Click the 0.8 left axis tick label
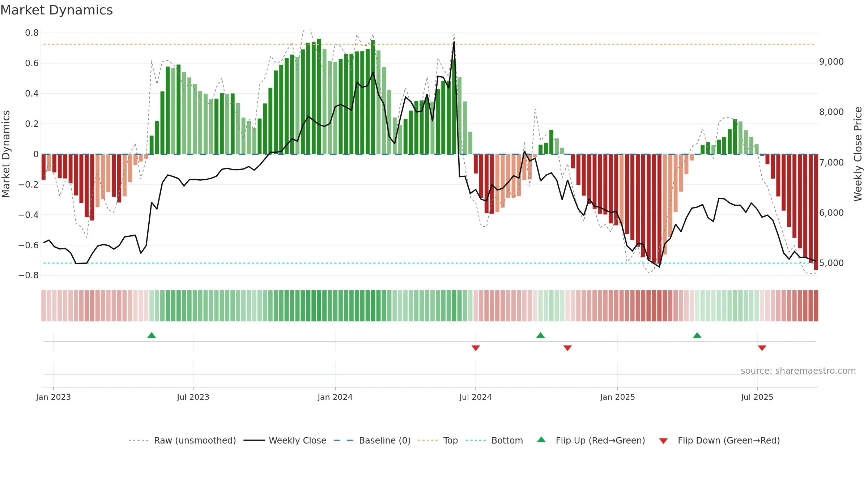The width and height of the screenshot is (868, 488). click(32, 33)
